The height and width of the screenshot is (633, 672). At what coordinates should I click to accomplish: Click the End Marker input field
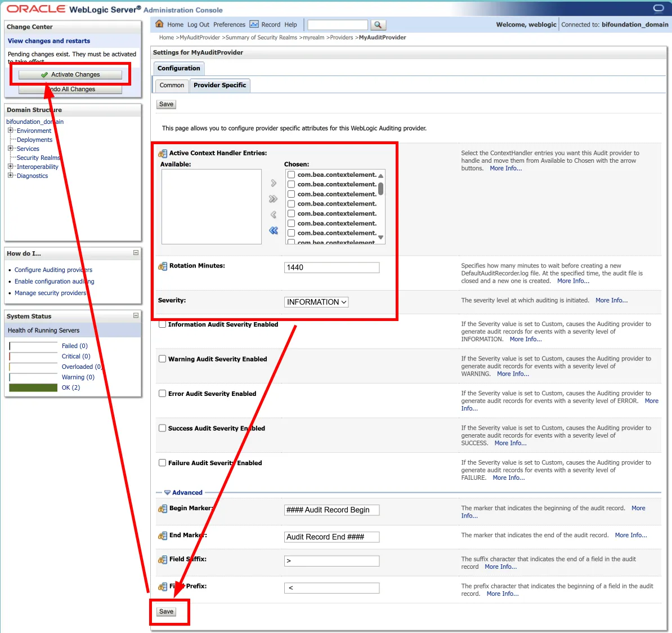click(x=331, y=537)
